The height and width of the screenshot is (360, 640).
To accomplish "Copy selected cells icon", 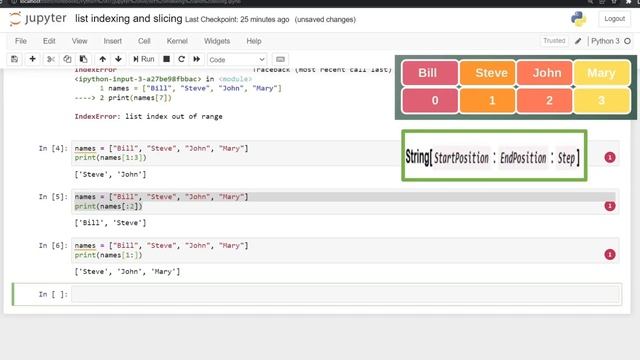I will pyautogui.click(x=67, y=59).
